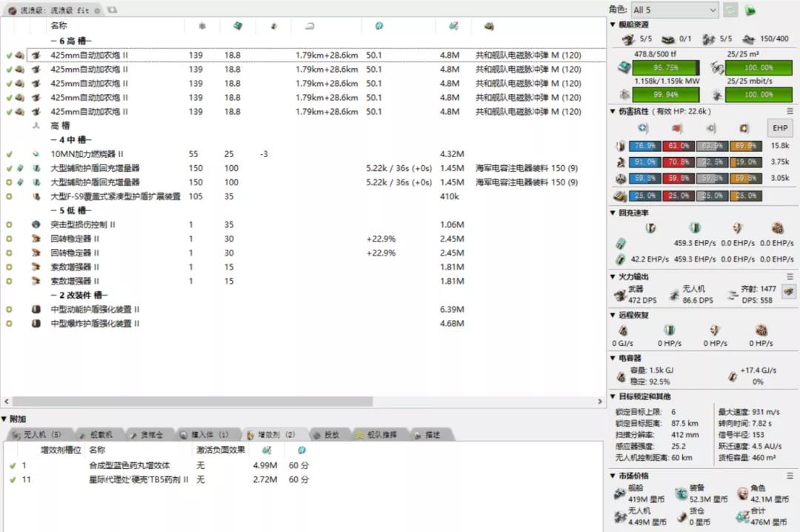Open the 角色 character dropdown
The image size is (800, 532).
(674, 10)
